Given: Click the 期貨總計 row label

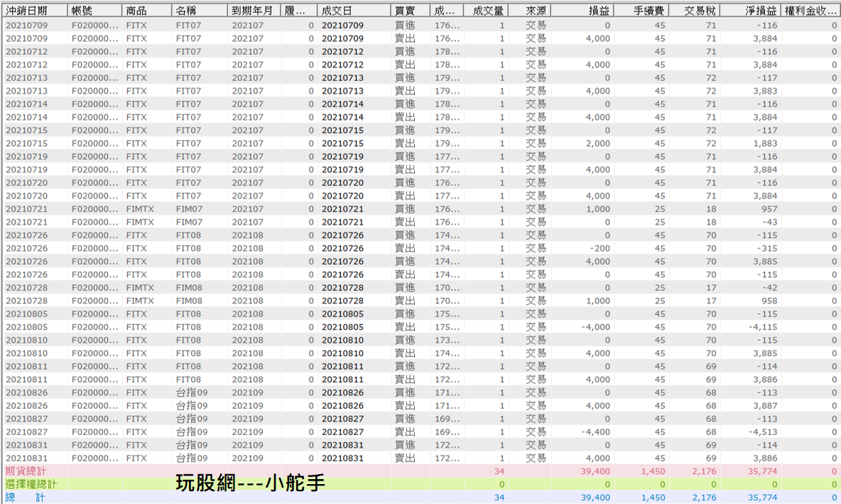Looking at the screenshot, I should click(x=26, y=471).
